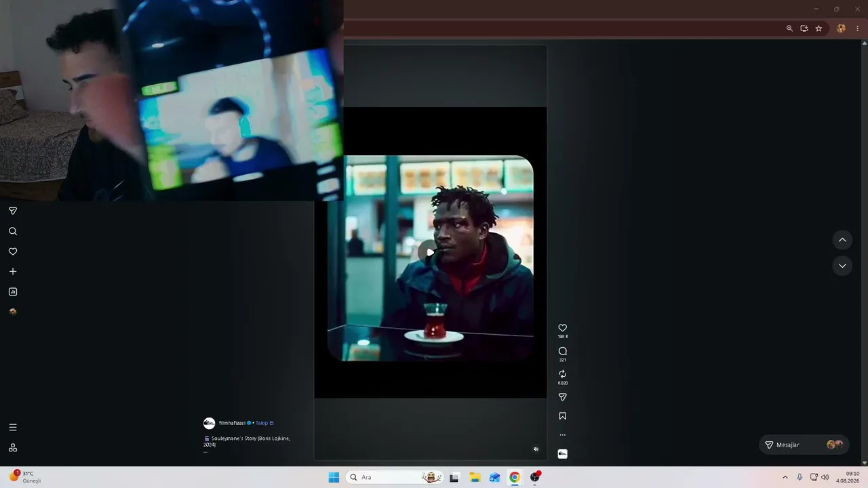
Task: Open the Windows Start menu
Action: pyautogui.click(x=334, y=477)
